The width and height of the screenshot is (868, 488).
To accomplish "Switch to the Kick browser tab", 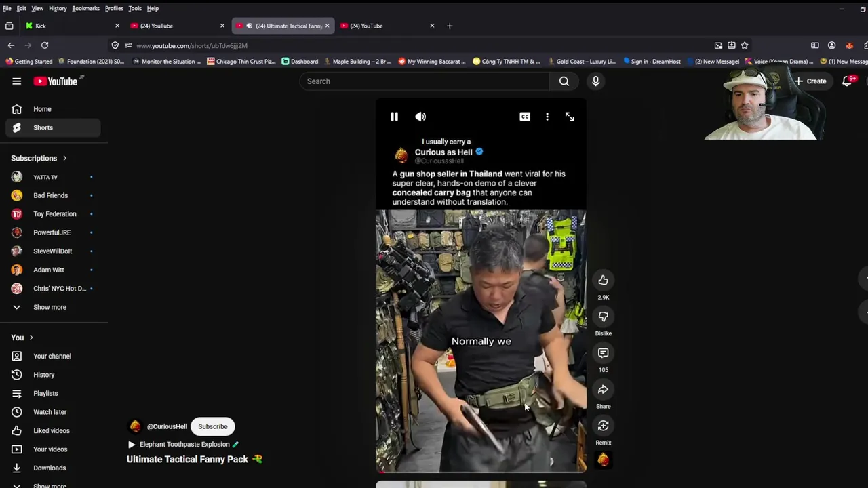I will pyautogui.click(x=71, y=26).
